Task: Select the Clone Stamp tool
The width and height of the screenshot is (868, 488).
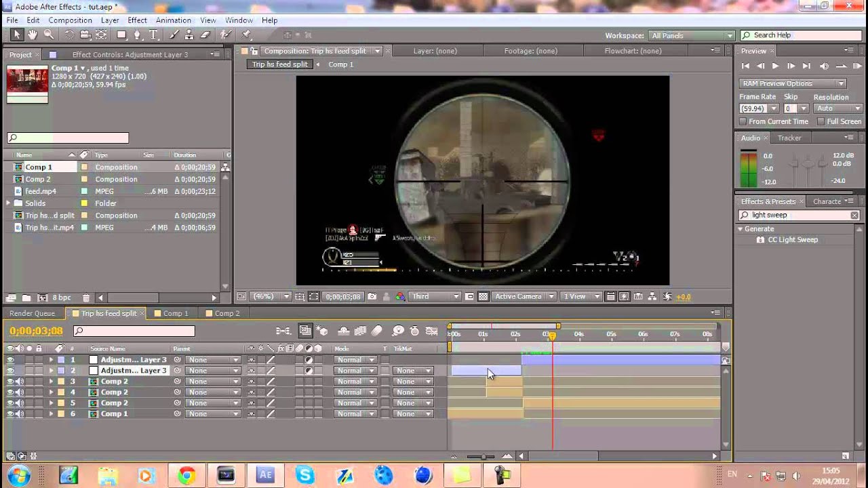Action: 190,35
